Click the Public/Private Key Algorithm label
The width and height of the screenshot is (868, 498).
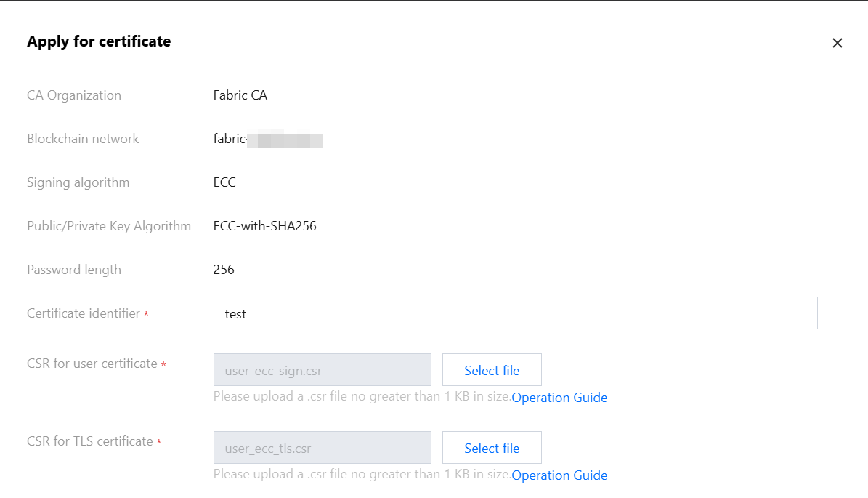pos(109,226)
